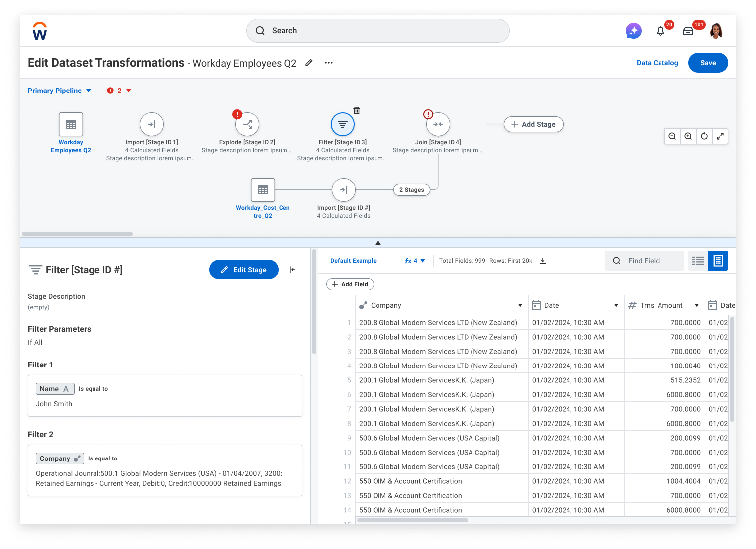Image resolution: width=756 pixels, height=549 pixels.
Task: Select the USA Capital cell in row 9
Action: point(442,438)
